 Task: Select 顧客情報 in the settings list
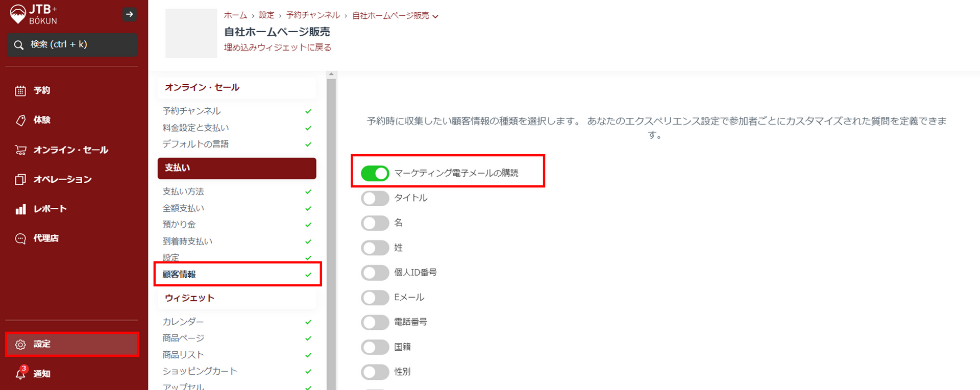coord(179,275)
